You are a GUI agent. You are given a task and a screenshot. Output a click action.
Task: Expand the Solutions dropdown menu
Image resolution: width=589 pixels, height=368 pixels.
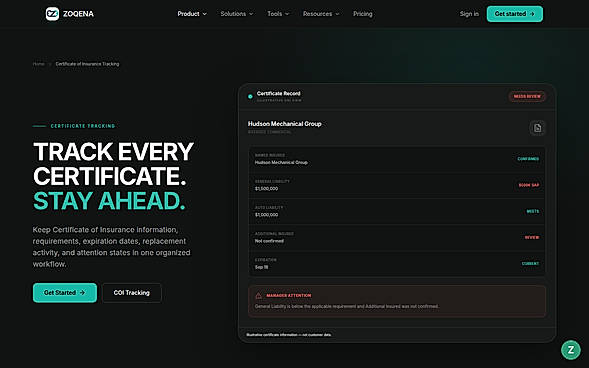click(237, 14)
